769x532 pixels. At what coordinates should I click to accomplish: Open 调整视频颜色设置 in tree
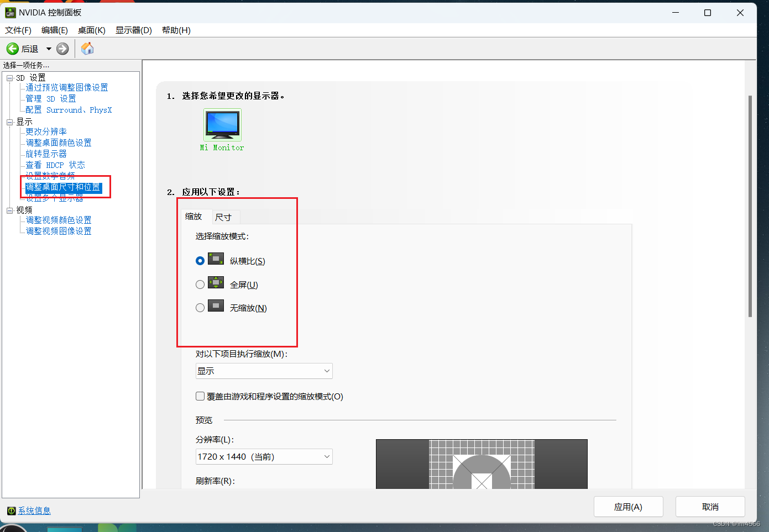point(59,220)
